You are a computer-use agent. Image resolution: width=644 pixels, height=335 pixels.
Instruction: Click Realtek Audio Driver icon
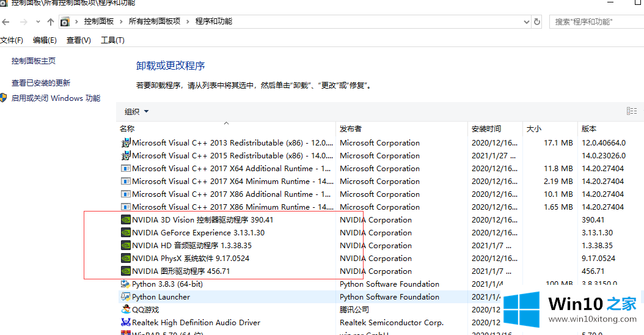(126, 323)
